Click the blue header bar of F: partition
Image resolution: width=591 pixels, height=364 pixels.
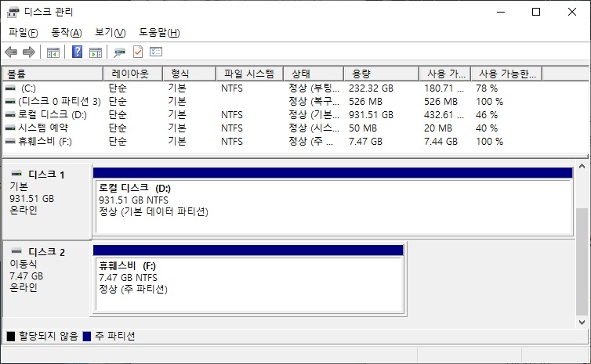click(x=248, y=250)
